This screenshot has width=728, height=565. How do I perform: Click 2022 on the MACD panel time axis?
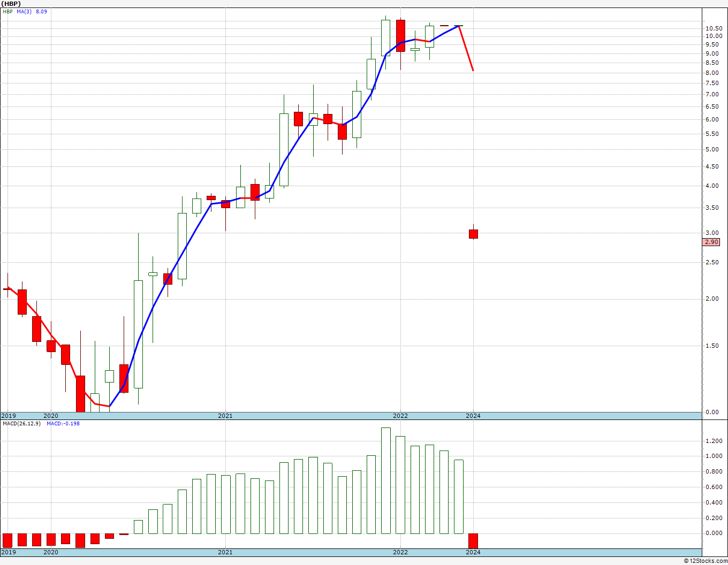pyautogui.click(x=400, y=552)
